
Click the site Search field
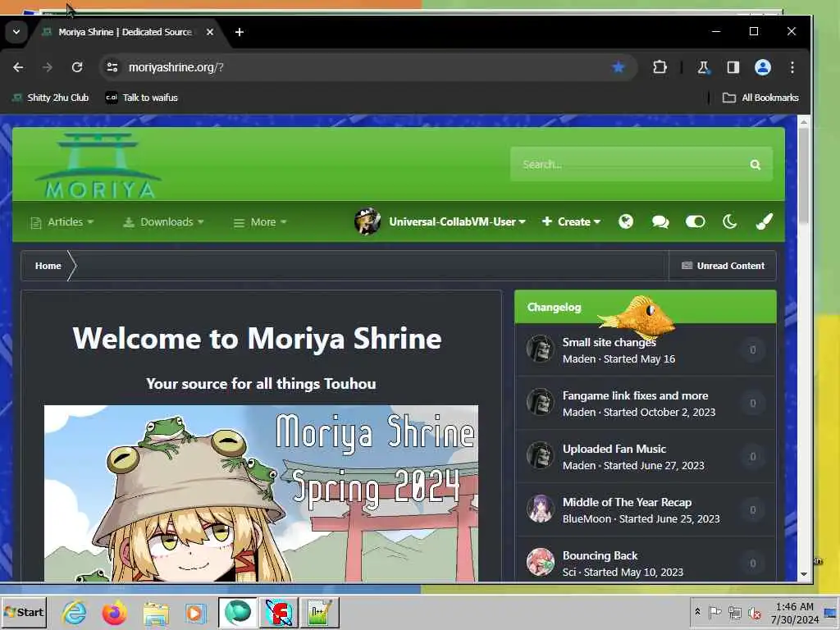point(632,164)
